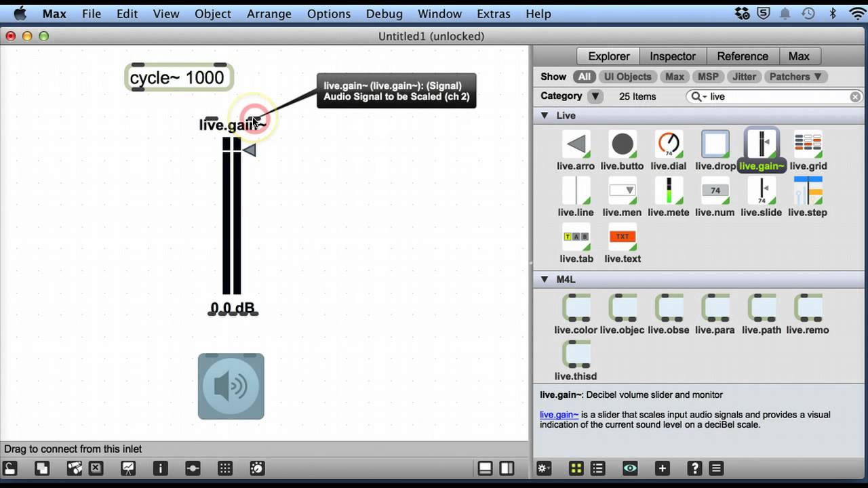Select the live.button object icon
868x488 pixels.
pos(623,144)
